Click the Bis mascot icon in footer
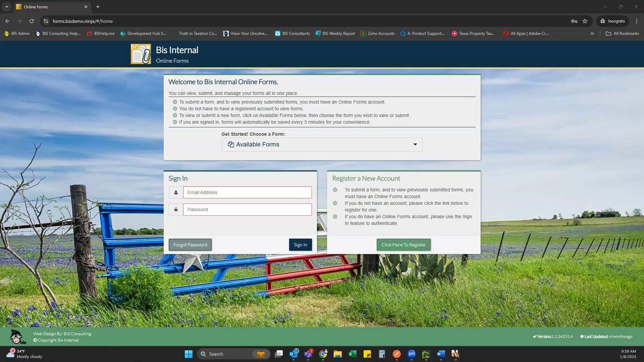 (x=18, y=336)
